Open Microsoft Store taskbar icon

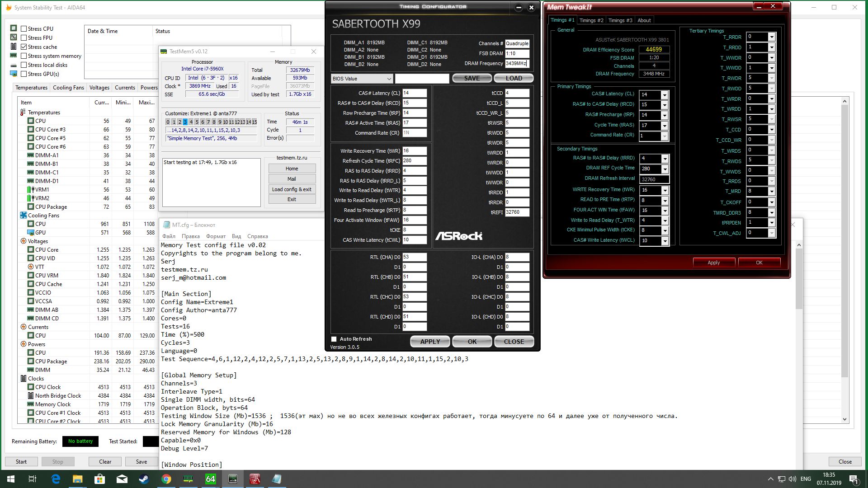pos(100,479)
